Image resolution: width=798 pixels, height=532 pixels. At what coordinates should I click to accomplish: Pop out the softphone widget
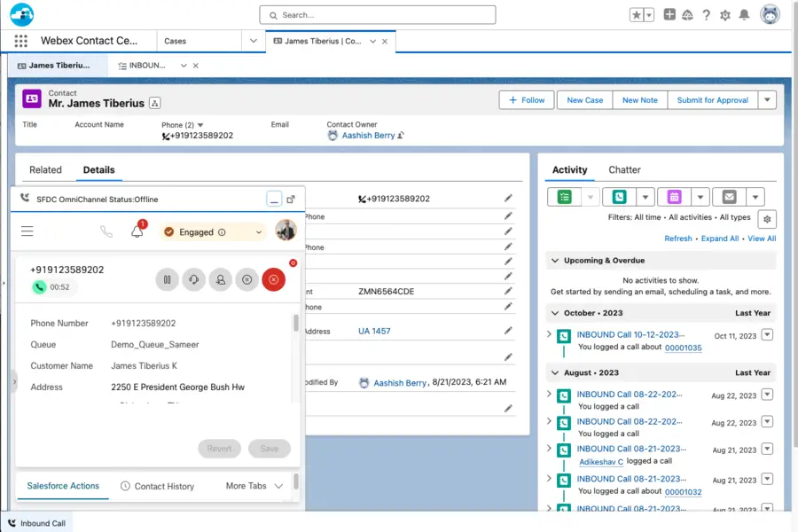click(x=291, y=199)
